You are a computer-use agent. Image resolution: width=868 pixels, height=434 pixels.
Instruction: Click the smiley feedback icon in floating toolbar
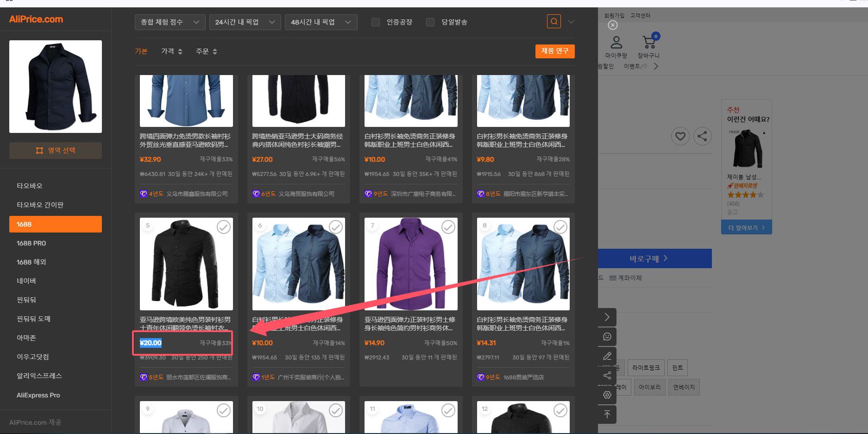point(607,337)
